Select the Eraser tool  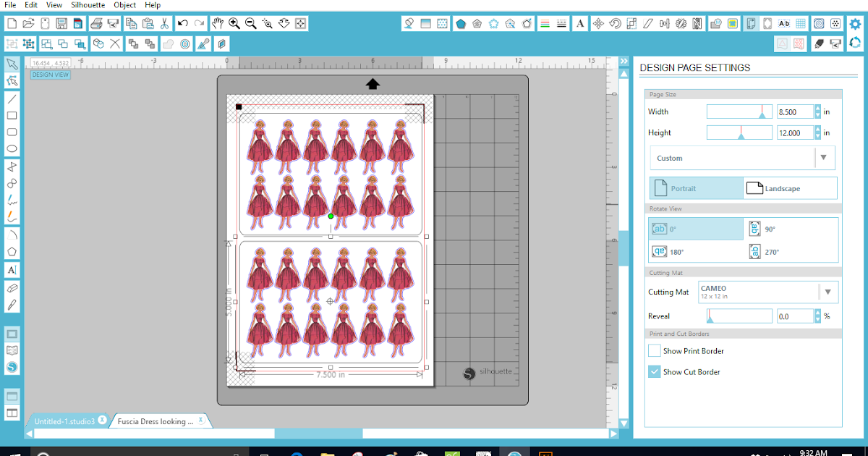coord(12,288)
